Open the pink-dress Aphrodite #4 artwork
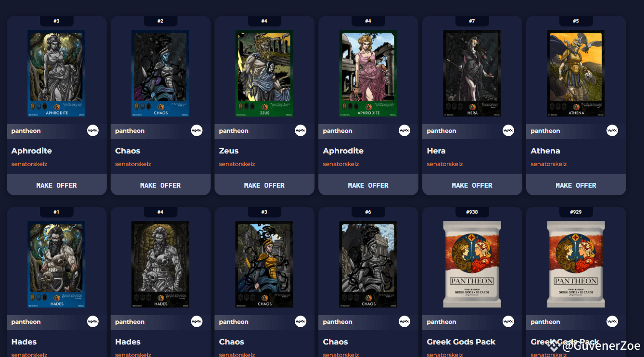644x357 pixels. click(x=368, y=73)
